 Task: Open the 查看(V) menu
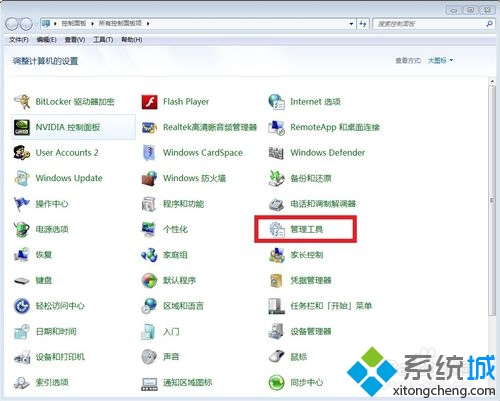[x=75, y=40]
